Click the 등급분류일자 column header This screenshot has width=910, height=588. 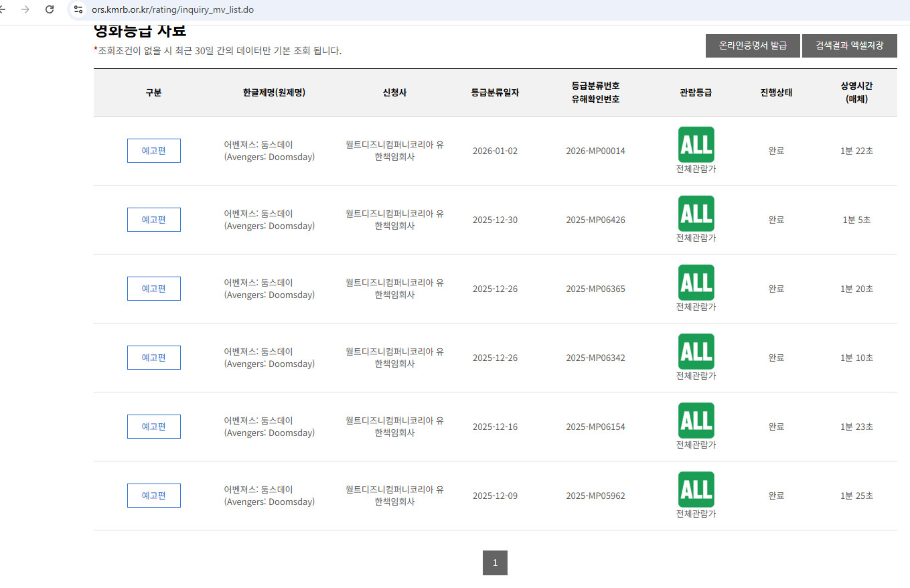pyautogui.click(x=495, y=92)
